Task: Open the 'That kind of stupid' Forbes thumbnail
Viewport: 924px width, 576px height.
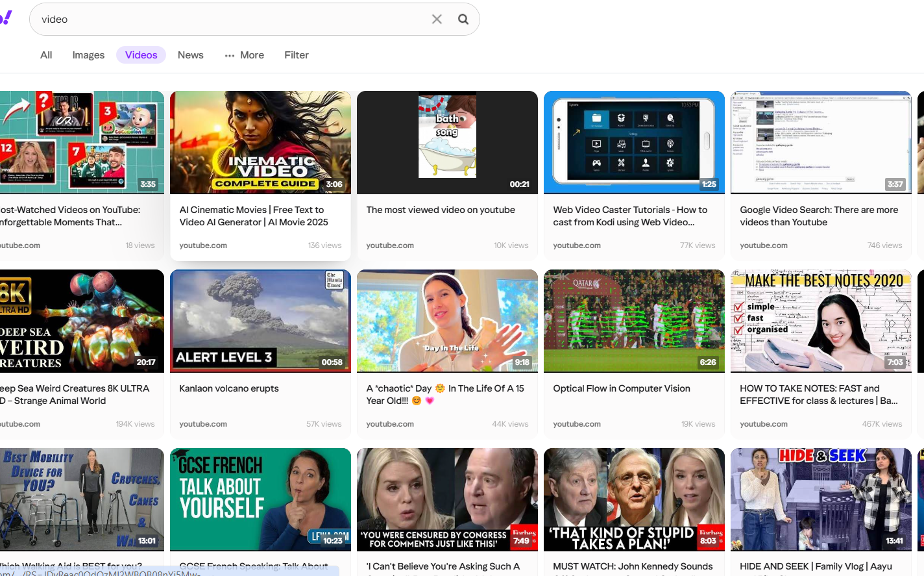Action: point(634,499)
